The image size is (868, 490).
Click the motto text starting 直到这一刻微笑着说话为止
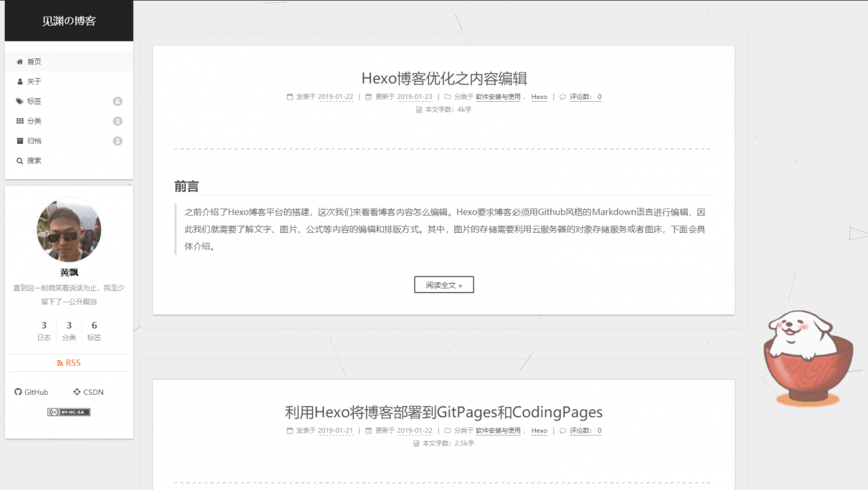[x=69, y=295]
